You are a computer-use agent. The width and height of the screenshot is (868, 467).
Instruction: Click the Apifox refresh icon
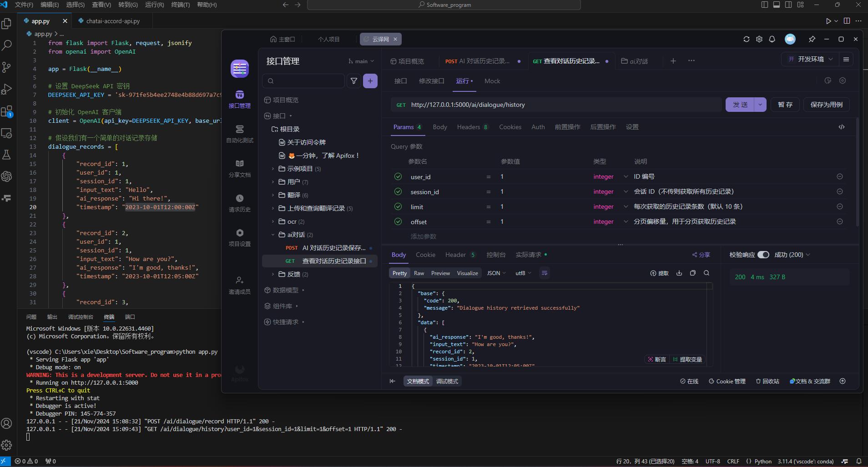[x=747, y=39]
